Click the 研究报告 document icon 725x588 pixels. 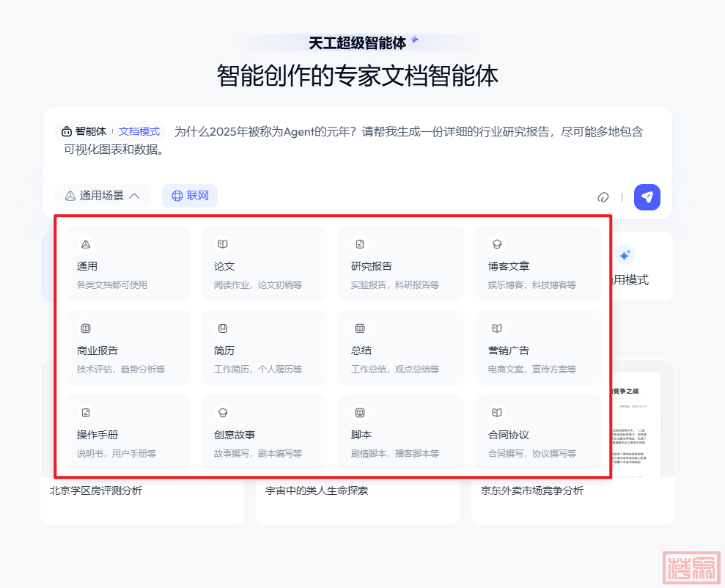360,244
